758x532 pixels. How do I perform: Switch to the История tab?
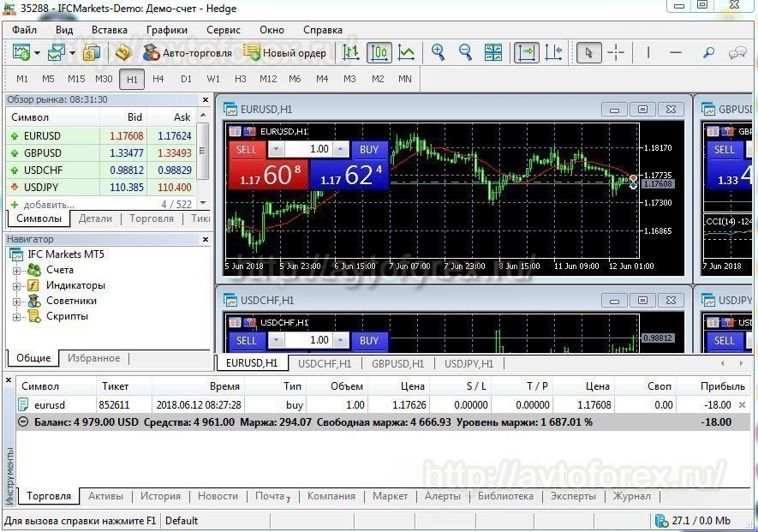(159, 496)
